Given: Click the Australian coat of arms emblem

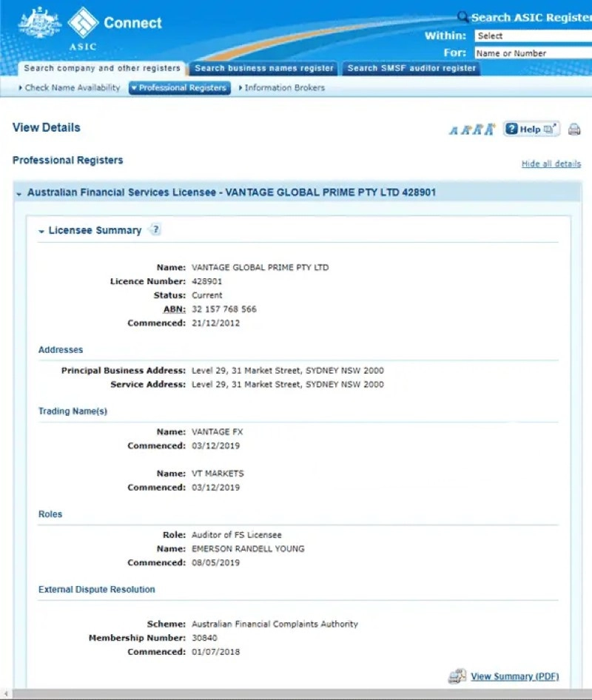Looking at the screenshot, I should click(39, 22).
